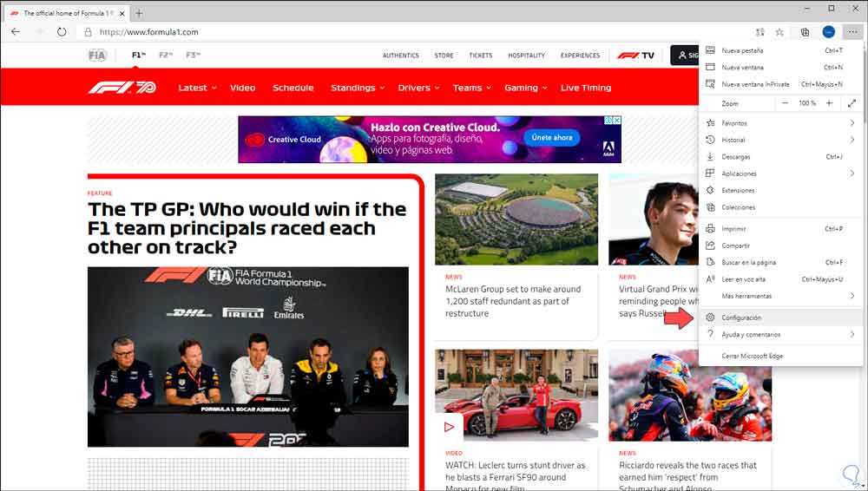868x491 pixels.
Task: Open Configuración in the menu
Action: (780, 318)
